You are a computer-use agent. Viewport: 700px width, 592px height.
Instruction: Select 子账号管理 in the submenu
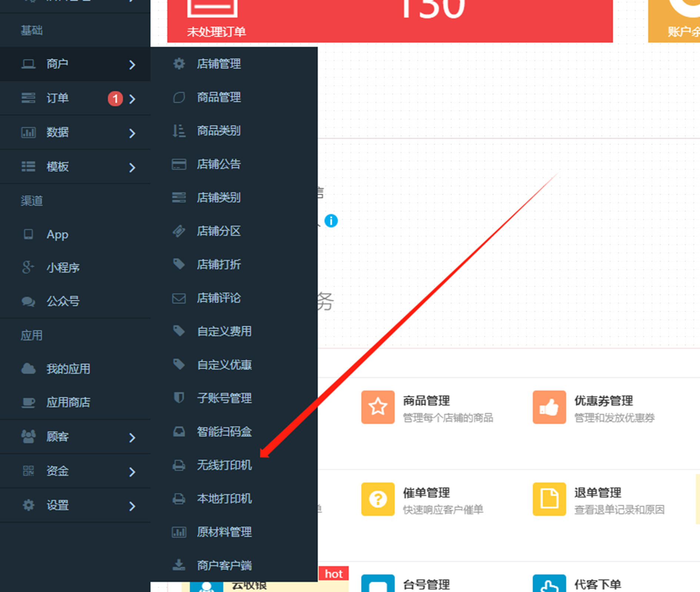tap(224, 398)
